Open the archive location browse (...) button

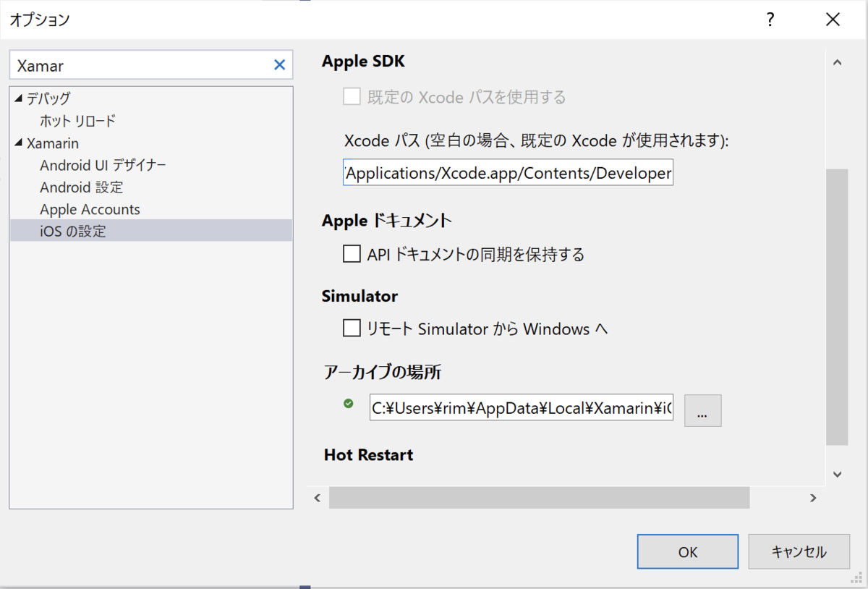(702, 410)
